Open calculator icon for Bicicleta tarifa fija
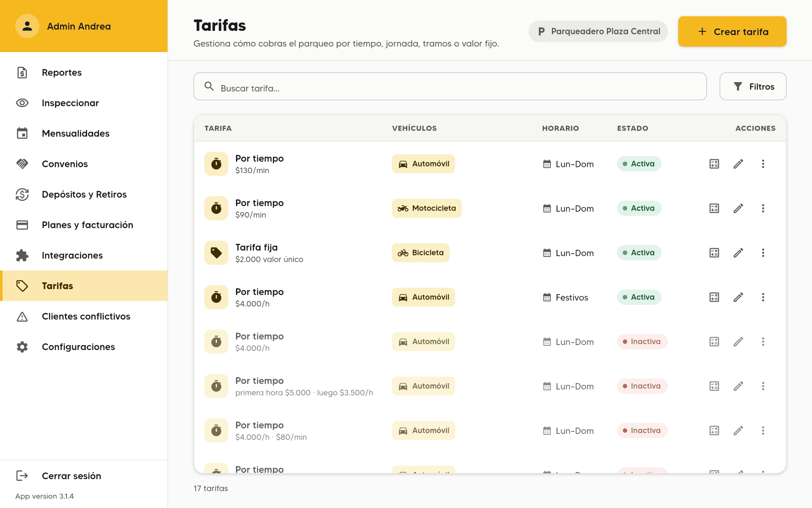Screen dimensions: 812x508 click(714, 253)
